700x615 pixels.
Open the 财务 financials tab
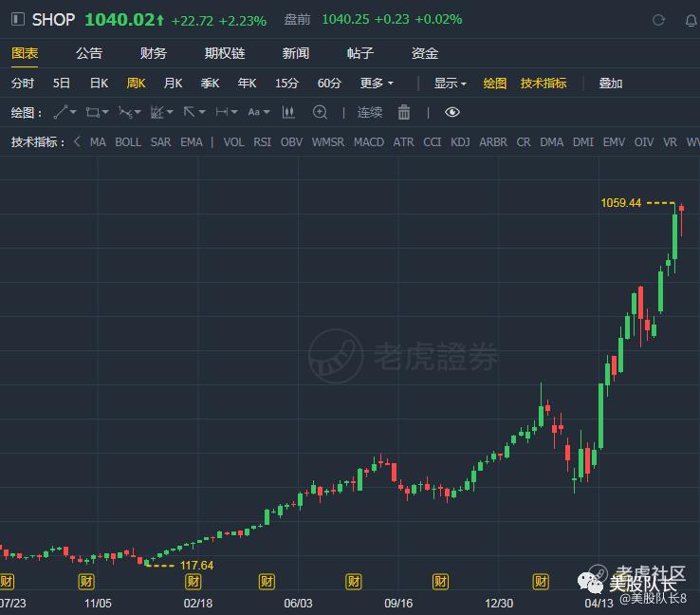pyautogui.click(x=153, y=53)
